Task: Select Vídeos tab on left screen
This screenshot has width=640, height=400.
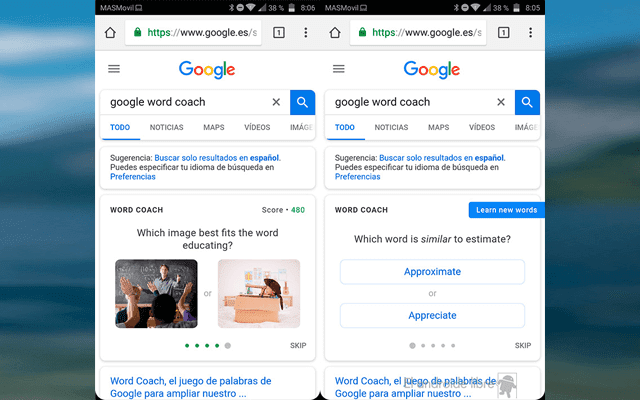Action: tap(257, 128)
